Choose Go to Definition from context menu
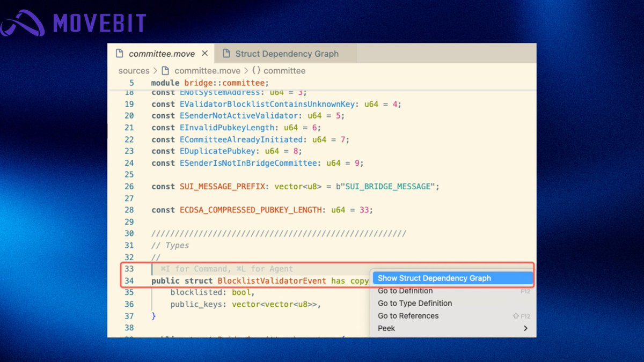Screen dimensions: 644x362 pyautogui.click(x=405, y=291)
